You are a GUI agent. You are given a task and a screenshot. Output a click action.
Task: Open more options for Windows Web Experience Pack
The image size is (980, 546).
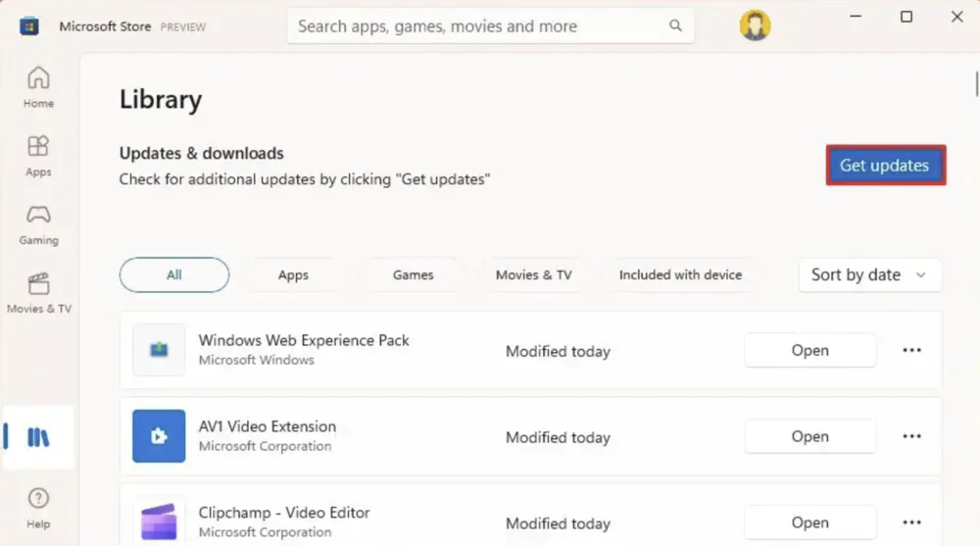(911, 350)
